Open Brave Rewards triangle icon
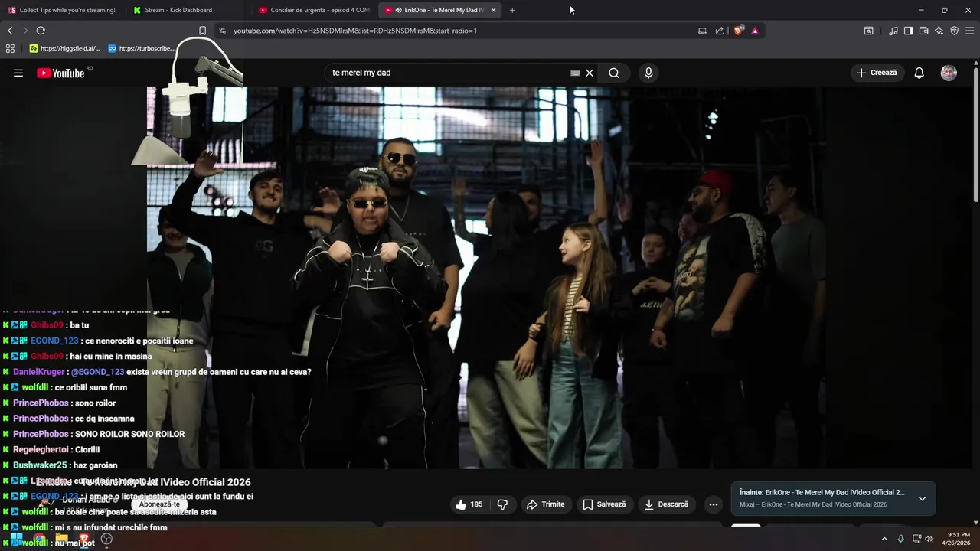Screen dimensions: 980x551 (x=755, y=31)
